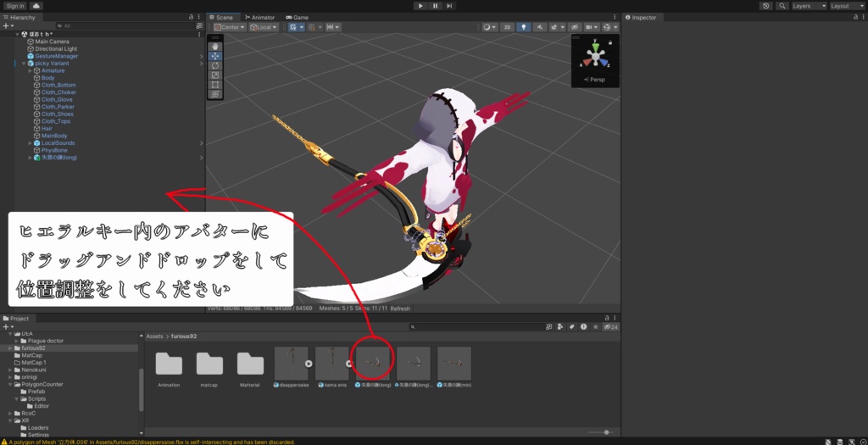Click Search by Type icon in Project
This screenshot has height=445, width=868.
tap(561, 326)
